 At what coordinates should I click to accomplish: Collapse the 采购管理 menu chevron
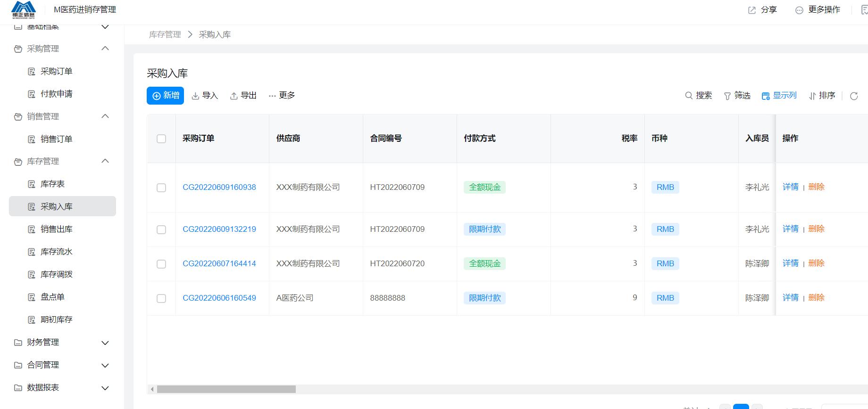(x=105, y=48)
